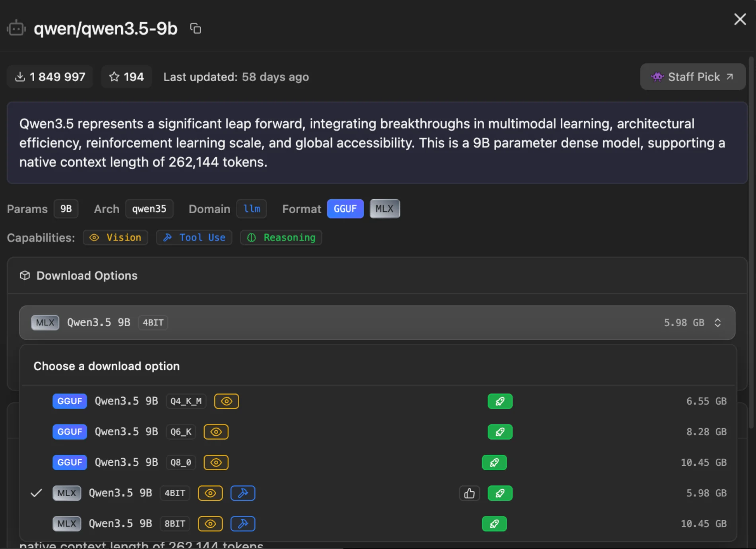756x549 pixels.
Task: Click the Last updated: 58 days ago text
Action: 236,77
